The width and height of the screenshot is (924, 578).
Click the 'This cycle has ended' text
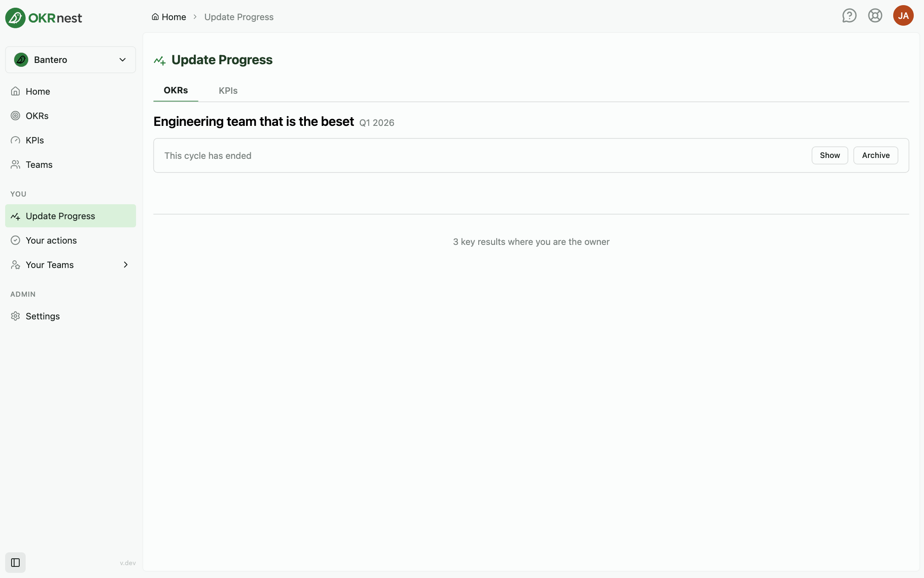coord(208,156)
